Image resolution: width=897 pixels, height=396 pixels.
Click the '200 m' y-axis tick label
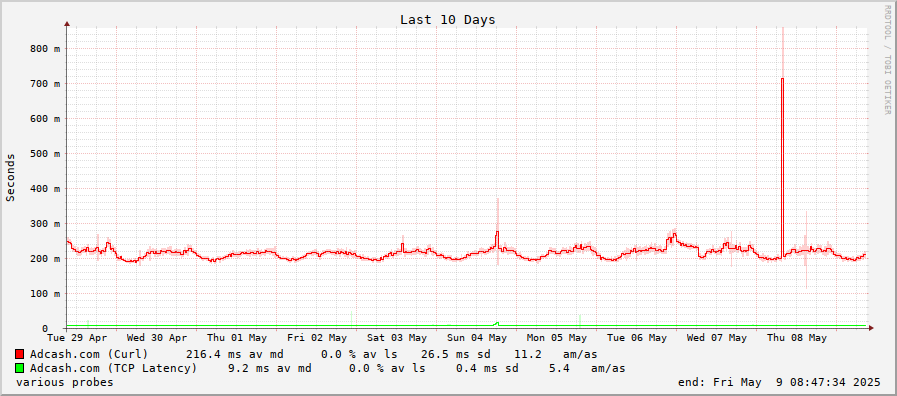pos(45,259)
